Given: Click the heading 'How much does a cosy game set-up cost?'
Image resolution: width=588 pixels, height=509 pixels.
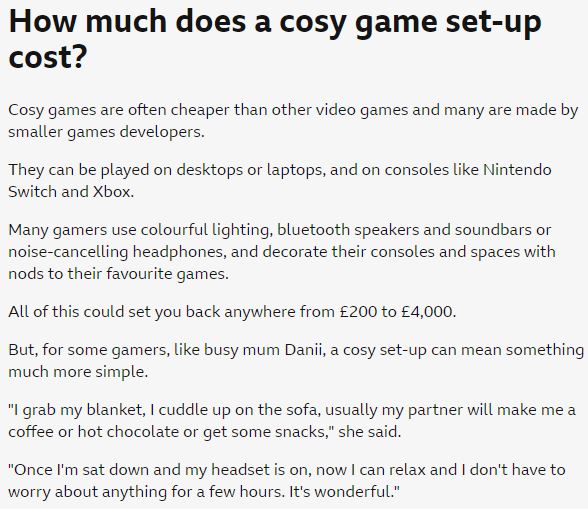Looking at the screenshot, I should [x=275, y=39].
